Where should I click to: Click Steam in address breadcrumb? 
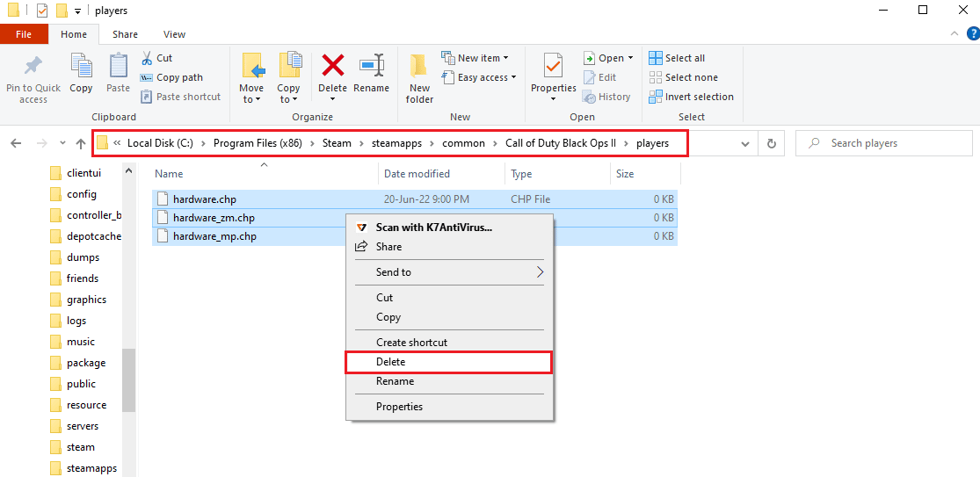(337, 143)
